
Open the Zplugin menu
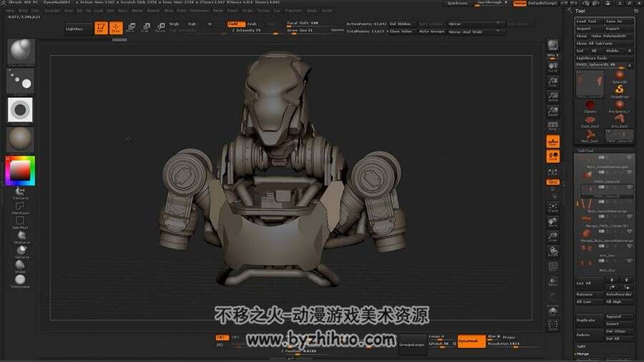pos(312,11)
